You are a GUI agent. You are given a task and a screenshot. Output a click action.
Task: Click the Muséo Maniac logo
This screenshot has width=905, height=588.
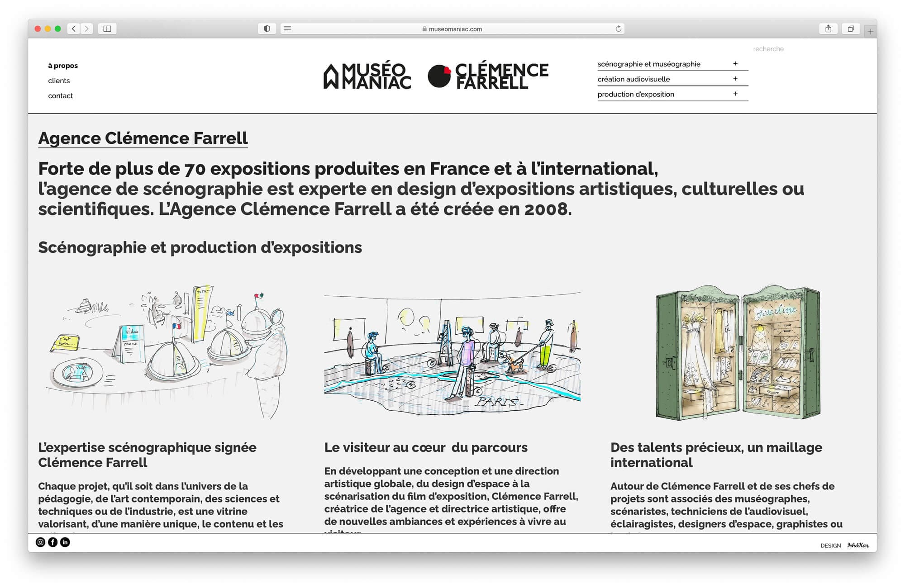(x=367, y=76)
